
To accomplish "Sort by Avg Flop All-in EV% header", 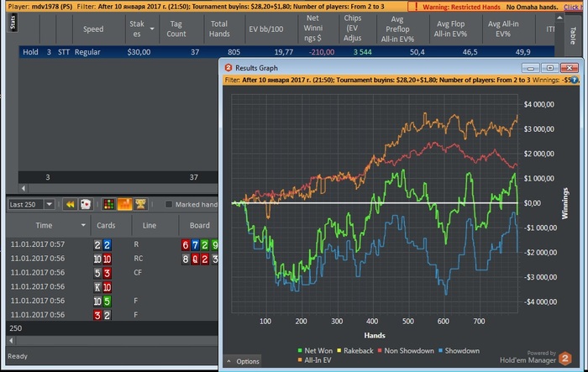I will [x=450, y=29].
